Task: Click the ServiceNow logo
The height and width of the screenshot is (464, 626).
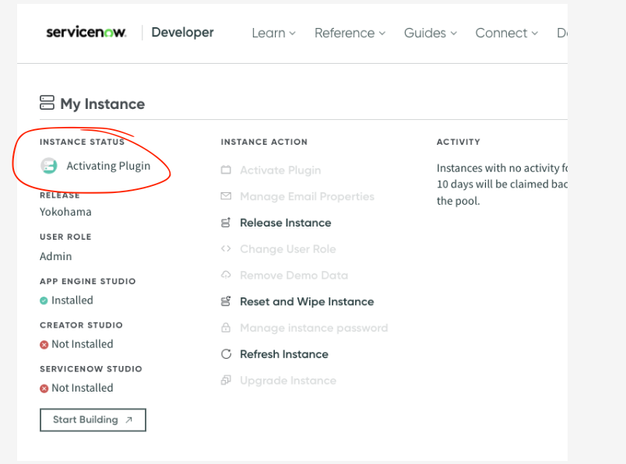Action: [86, 32]
